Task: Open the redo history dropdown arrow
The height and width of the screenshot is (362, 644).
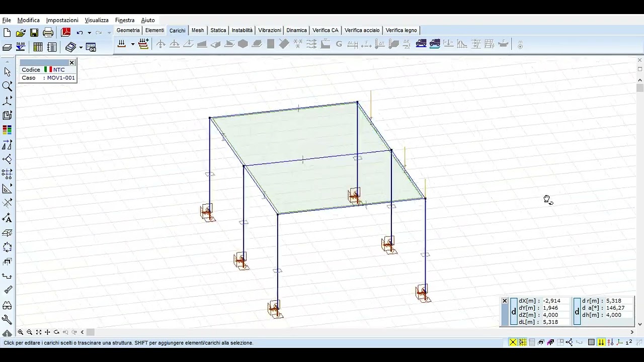Action: click(109, 33)
